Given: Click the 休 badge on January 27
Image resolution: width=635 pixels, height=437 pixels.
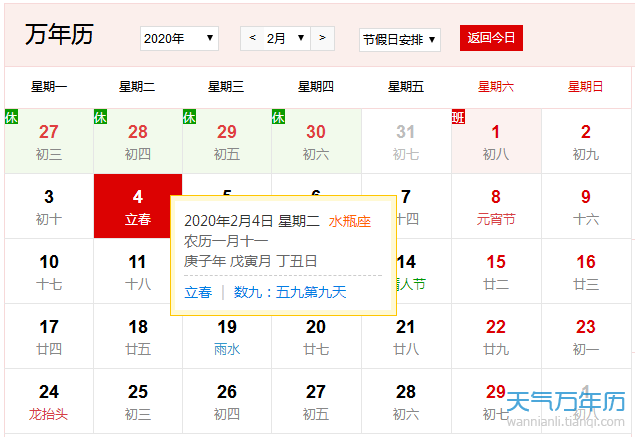Looking at the screenshot, I should pos(11,117).
